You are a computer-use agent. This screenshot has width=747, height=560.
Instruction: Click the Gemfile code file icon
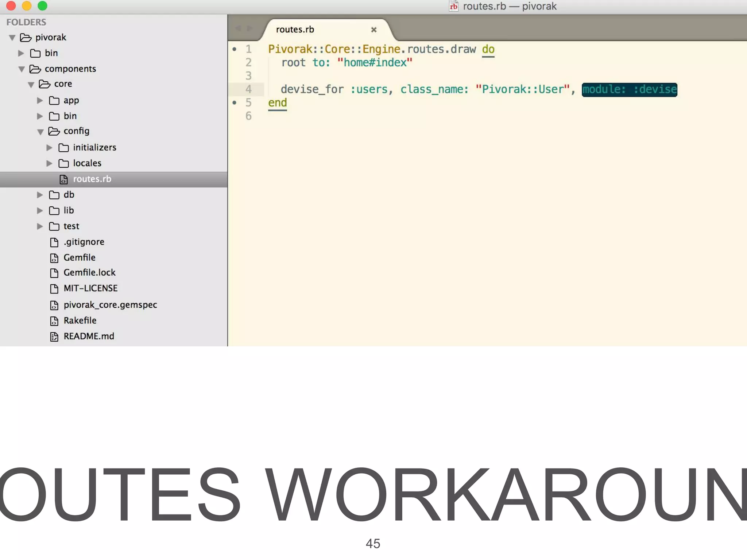click(54, 258)
